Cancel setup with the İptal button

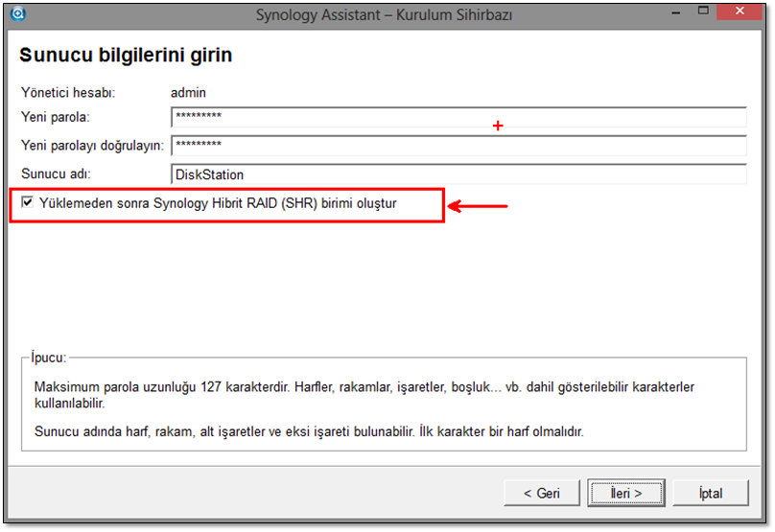pyautogui.click(x=710, y=493)
